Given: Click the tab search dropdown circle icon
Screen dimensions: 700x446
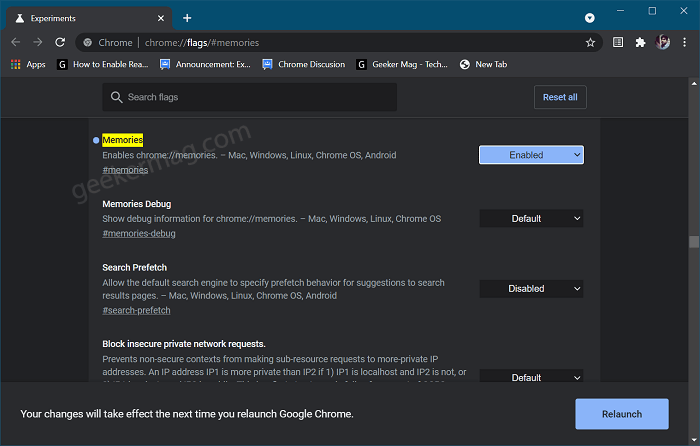Looking at the screenshot, I should click(590, 18).
